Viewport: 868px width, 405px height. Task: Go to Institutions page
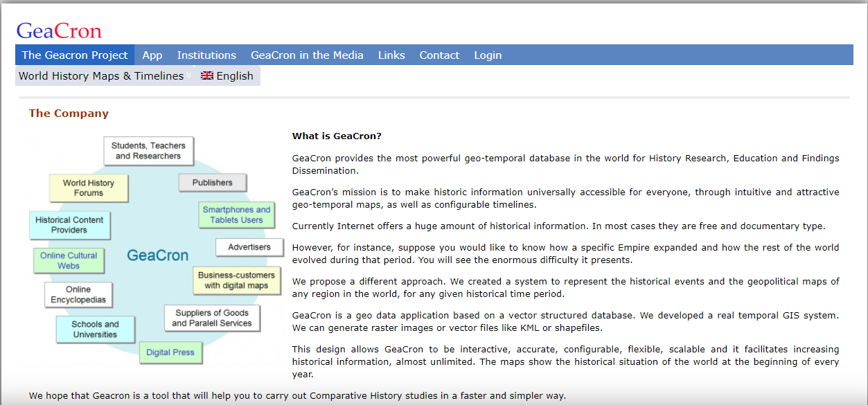pos(206,55)
